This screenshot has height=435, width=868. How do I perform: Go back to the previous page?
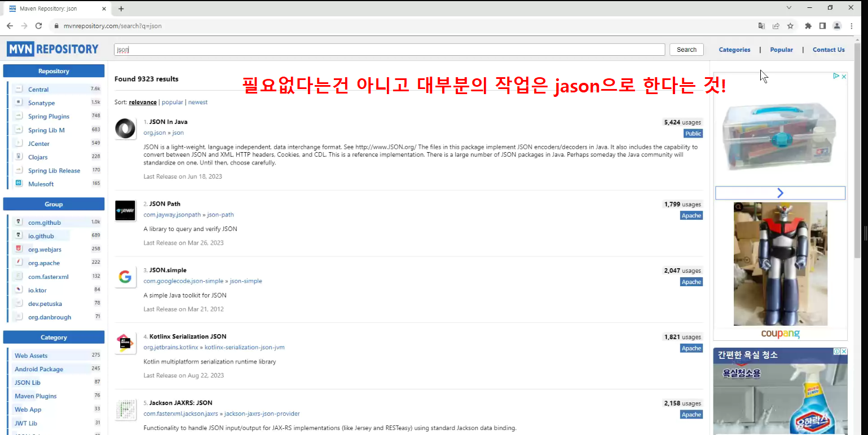click(10, 26)
